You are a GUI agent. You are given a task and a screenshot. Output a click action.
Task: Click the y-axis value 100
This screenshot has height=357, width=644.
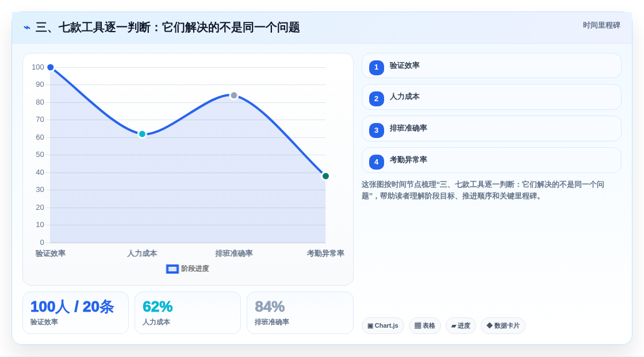click(38, 67)
